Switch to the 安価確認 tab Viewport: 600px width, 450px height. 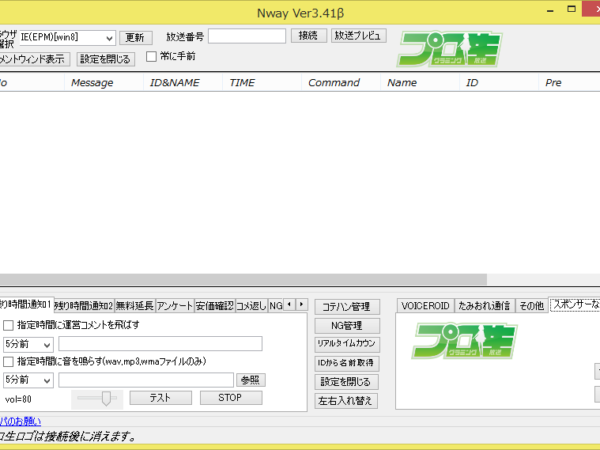click(215, 305)
